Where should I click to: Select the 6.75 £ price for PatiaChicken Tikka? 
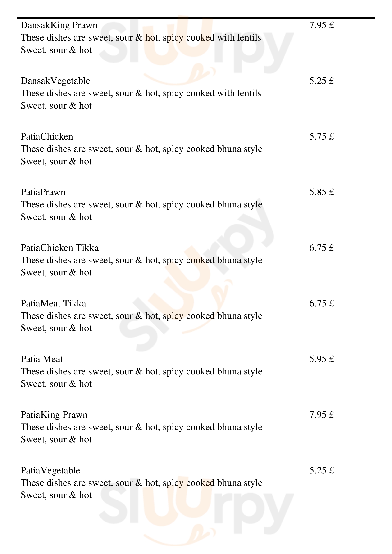pyautogui.click(x=322, y=248)
